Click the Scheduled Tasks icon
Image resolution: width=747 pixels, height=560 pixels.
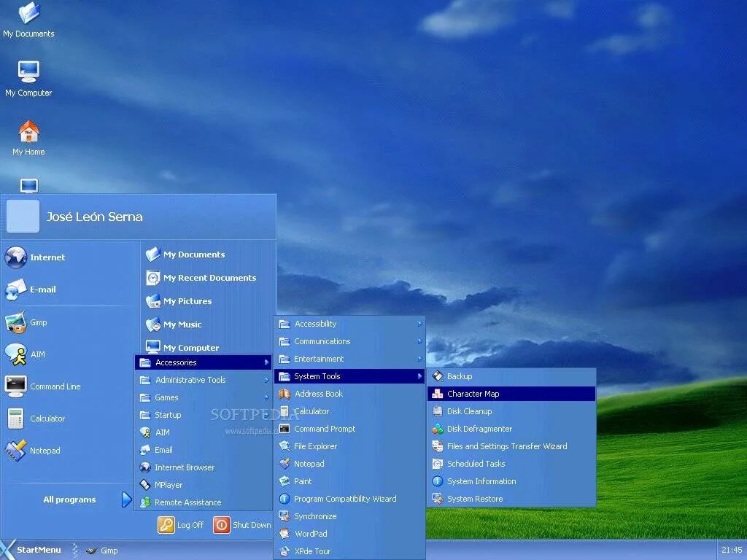438,464
